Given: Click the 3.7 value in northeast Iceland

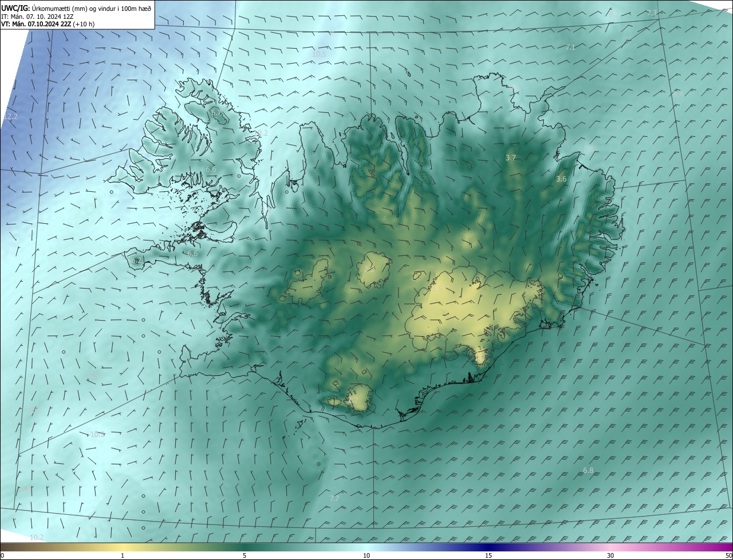Looking at the screenshot, I should 511,157.
